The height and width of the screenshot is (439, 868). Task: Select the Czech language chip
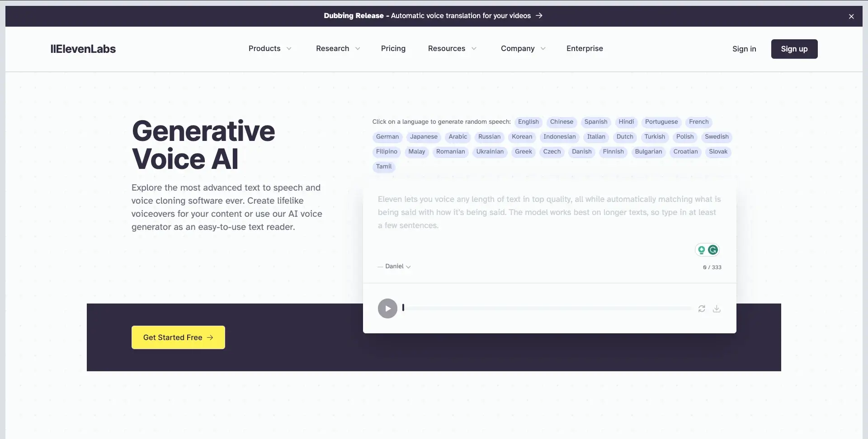pos(552,152)
